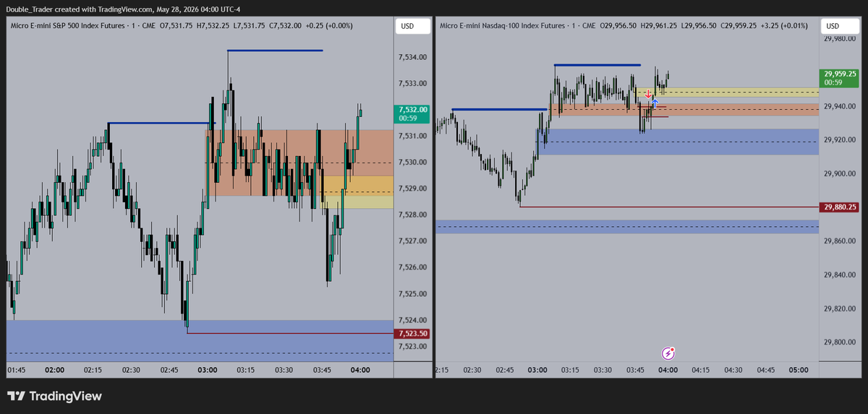Click the 7,530.00 price axis label

(412, 162)
